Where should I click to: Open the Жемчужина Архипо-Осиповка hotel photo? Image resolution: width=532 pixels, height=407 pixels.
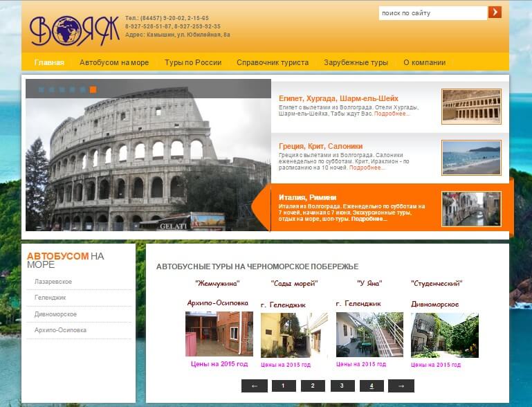point(219,334)
